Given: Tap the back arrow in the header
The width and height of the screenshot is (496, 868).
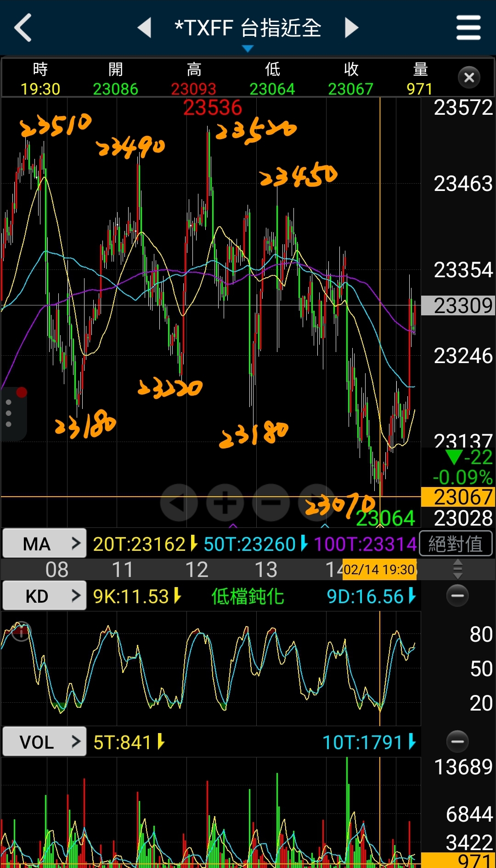Looking at the screenshot, I should (23, 28).
